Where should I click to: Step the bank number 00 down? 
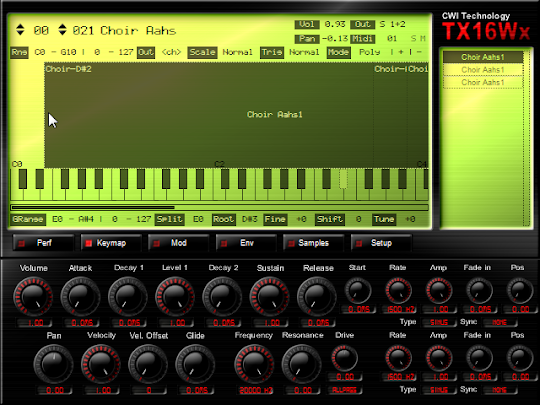click(x=20, y=33)
